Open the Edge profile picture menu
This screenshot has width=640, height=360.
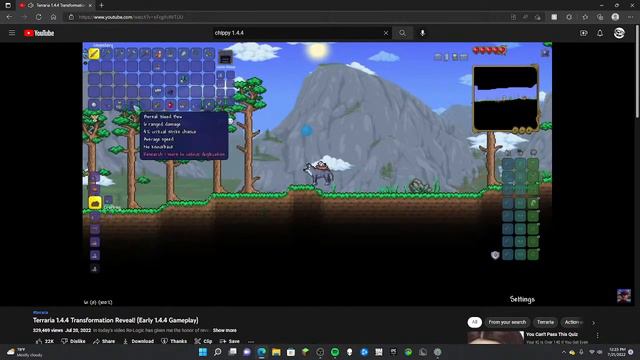(x=615, y=17)
